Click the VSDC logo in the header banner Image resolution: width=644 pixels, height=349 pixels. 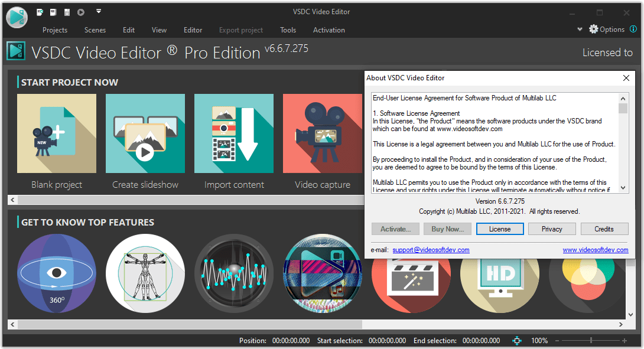[x=16, y=51]
